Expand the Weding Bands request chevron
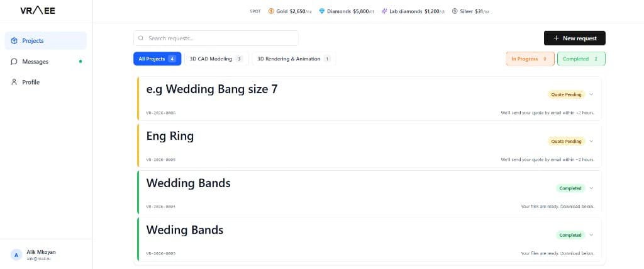 591,235
